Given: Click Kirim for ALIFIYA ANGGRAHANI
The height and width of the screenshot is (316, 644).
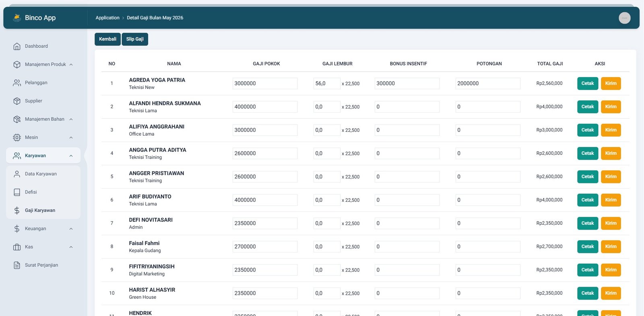Looking at the screenshot, I should (611, 130).
